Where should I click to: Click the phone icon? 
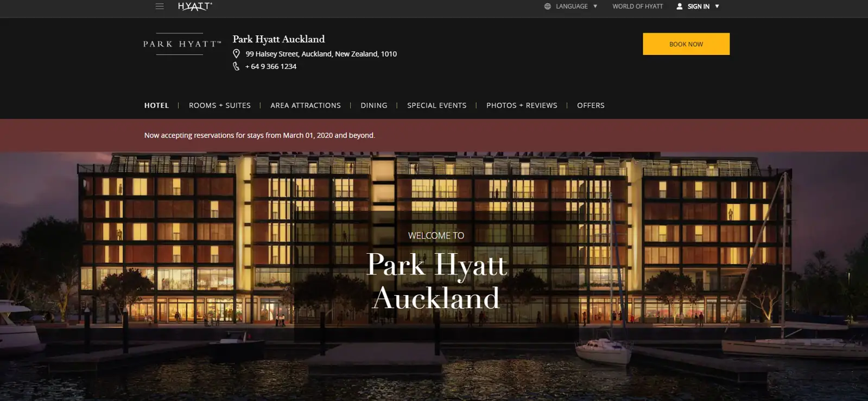[x=236, y=66]
